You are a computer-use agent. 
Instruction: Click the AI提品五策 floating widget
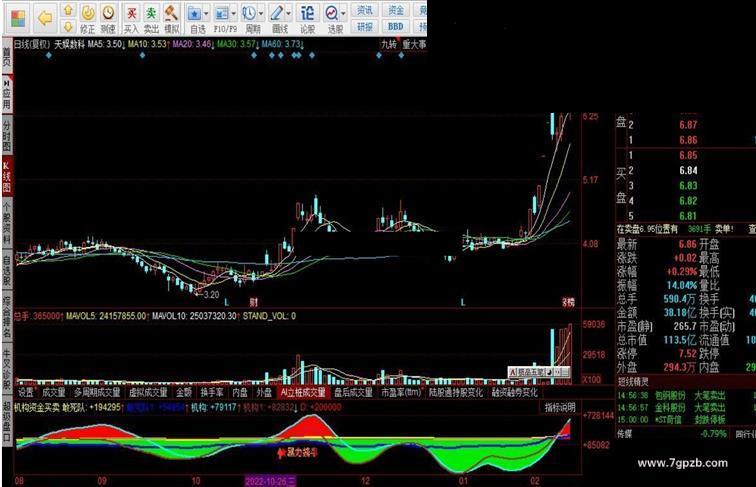[x=539, y=372]
